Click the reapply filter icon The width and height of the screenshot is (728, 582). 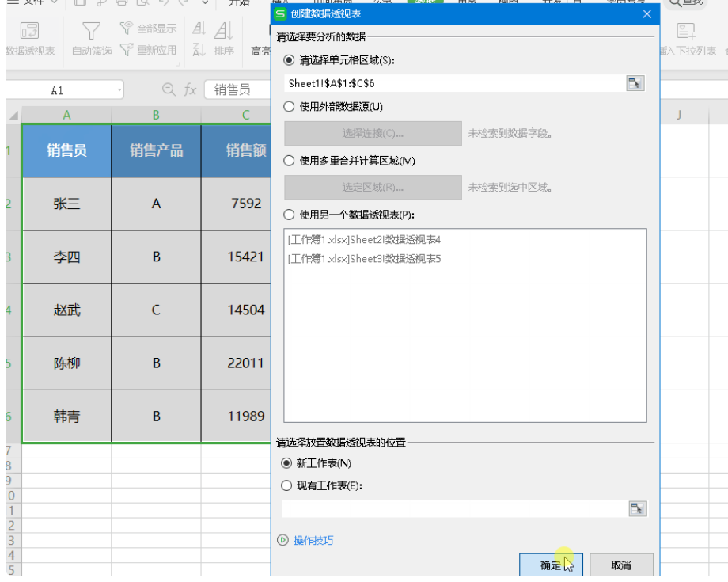click(126, 49)
